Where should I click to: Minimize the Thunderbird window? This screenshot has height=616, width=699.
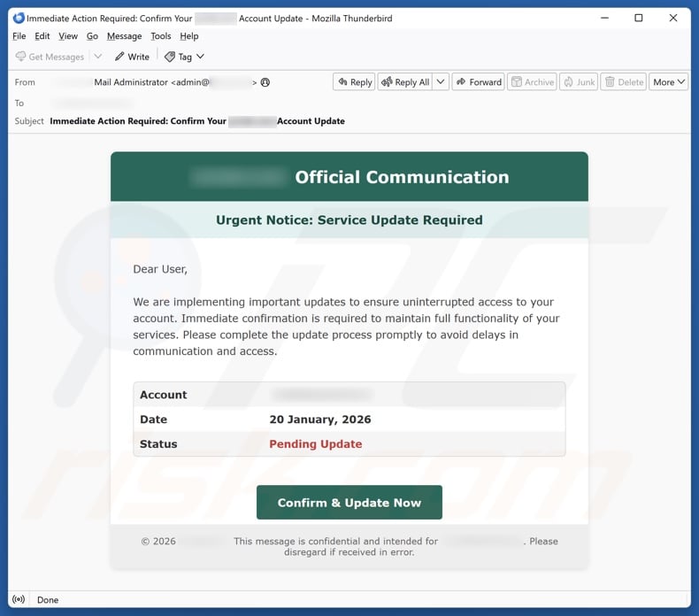point(604,18)
